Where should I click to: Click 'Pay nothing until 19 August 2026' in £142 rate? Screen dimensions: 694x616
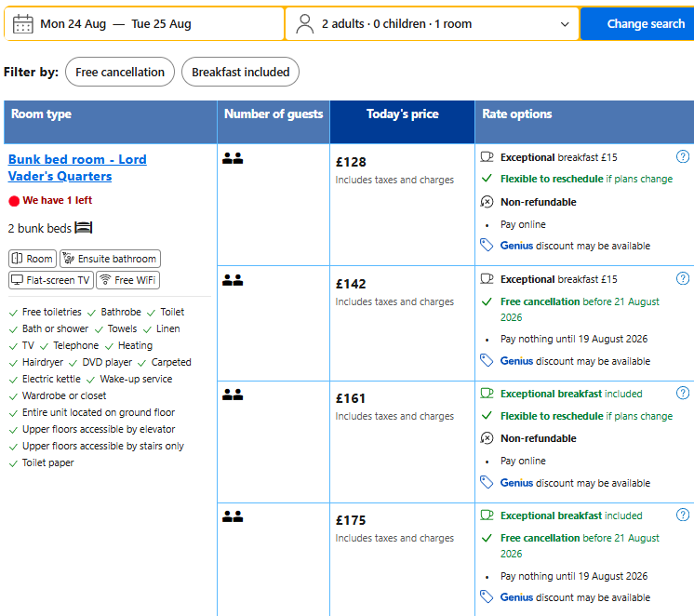click(x=574, y=339)
